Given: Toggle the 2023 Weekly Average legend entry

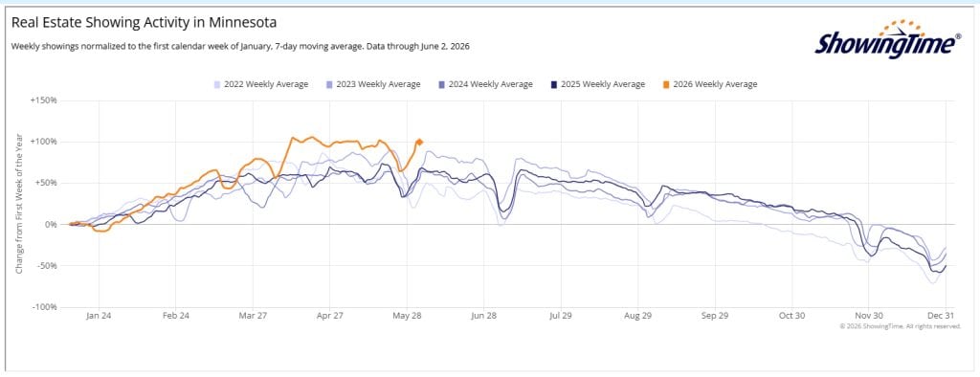Looking at the screenshot, I should coord(373,84).
